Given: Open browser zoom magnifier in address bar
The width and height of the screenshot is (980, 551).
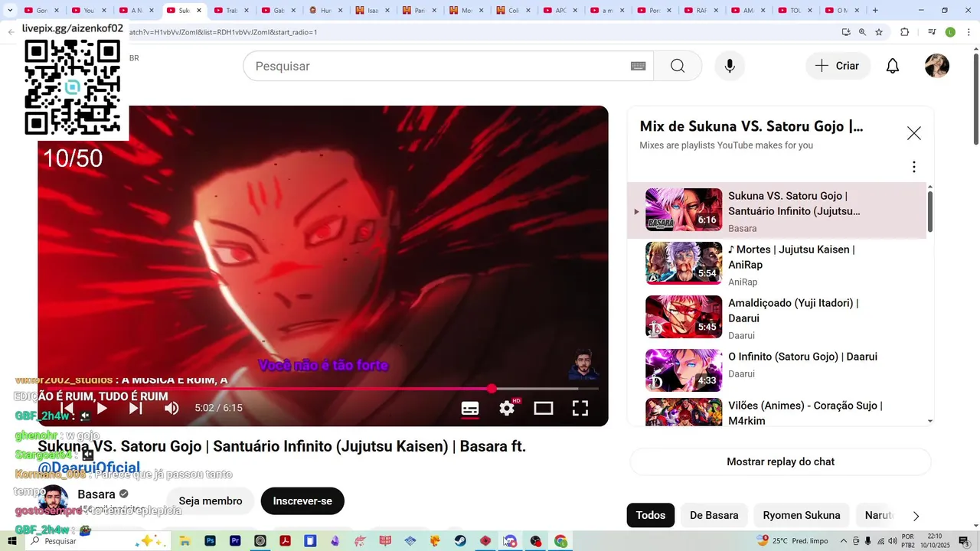Looking at the screenshot, I should pyautogui.click(x=862, y=32).
